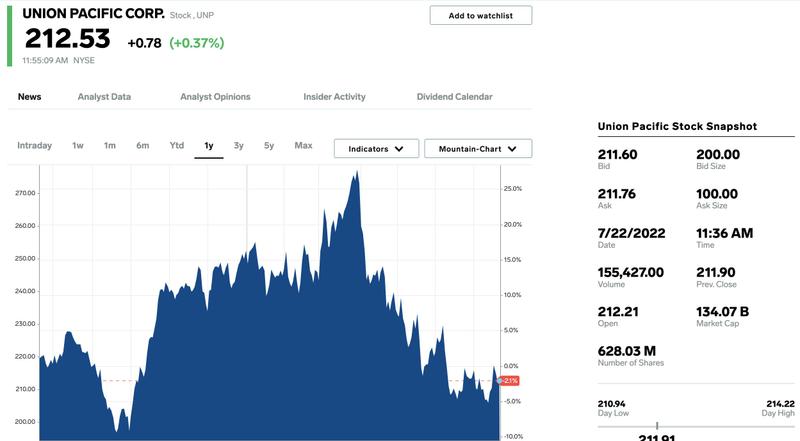Click the Day Low value 210.94

tap(611, 404)
